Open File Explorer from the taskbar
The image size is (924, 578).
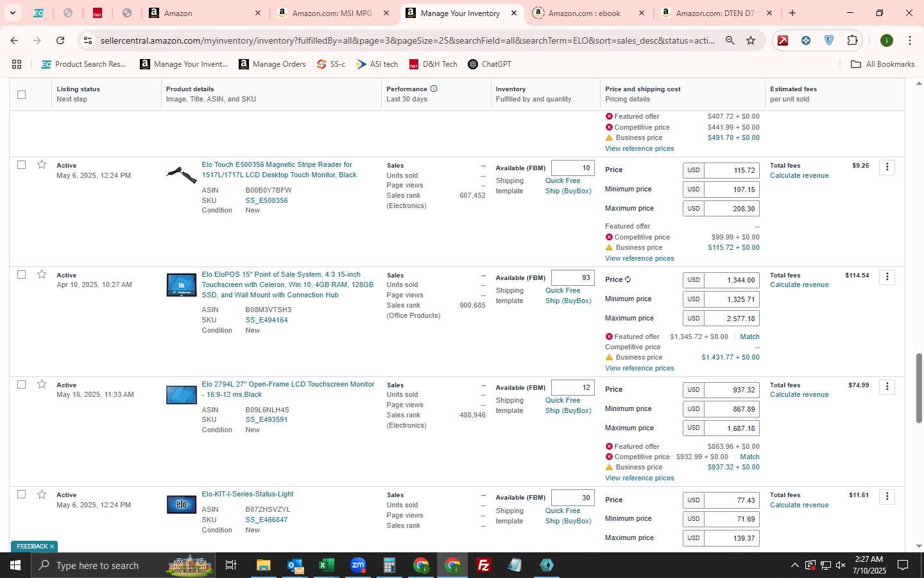(263, 565)
